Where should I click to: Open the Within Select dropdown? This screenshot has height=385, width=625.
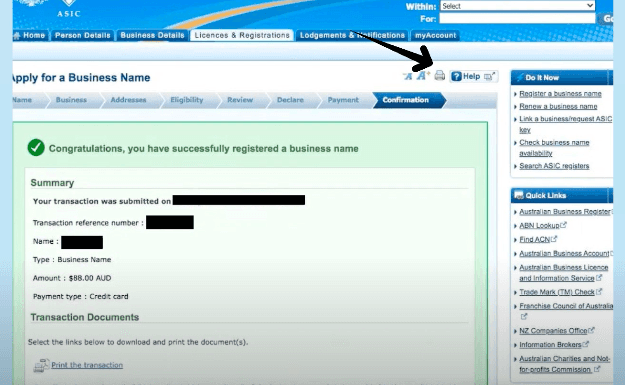(x=517, y=6)
